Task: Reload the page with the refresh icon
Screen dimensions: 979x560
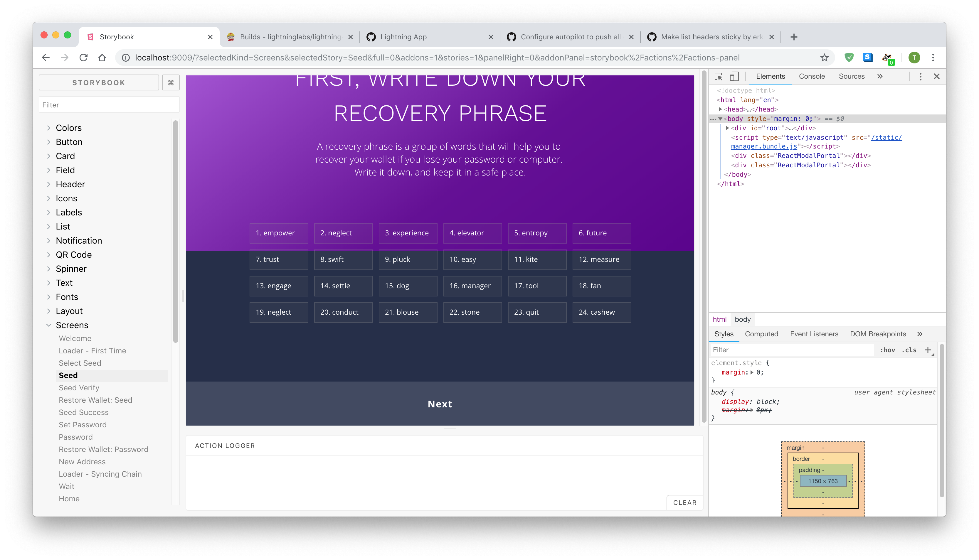Action: tap(83, 58)
